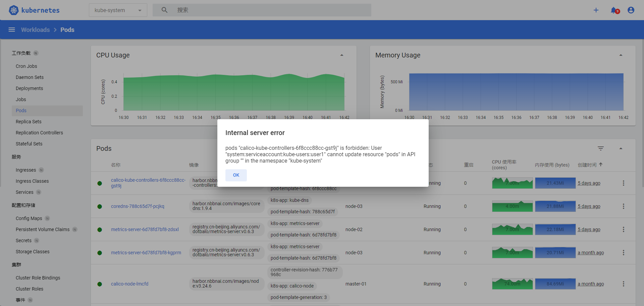Open Cluster Roles in sidebar
This screenshot has height=306, width=644.
[x=30, y=289]
